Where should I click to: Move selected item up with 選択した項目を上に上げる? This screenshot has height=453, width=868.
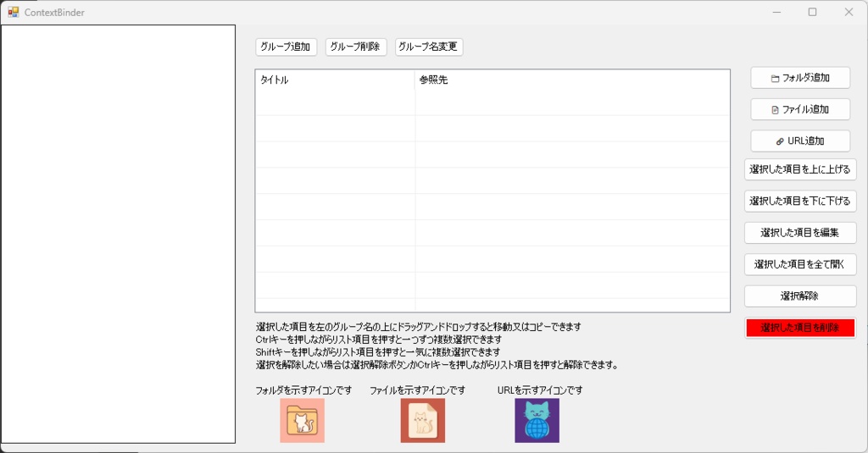click(x=800, y=169)
